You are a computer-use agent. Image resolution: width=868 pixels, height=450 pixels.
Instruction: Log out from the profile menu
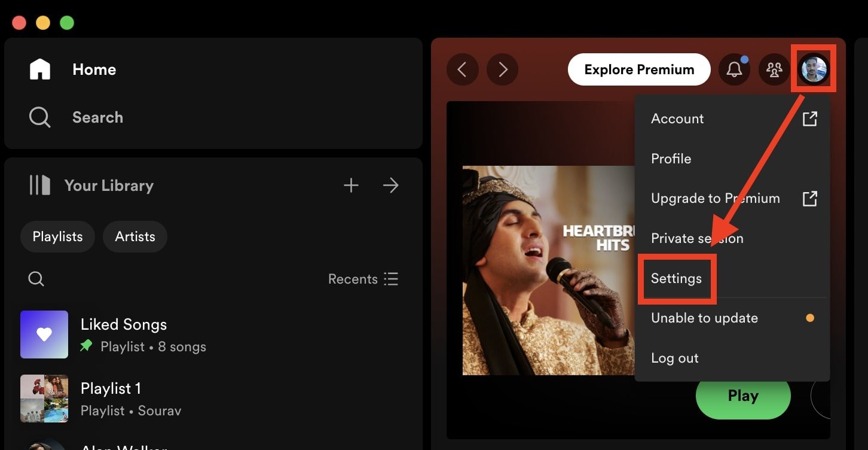click(732, 358)
